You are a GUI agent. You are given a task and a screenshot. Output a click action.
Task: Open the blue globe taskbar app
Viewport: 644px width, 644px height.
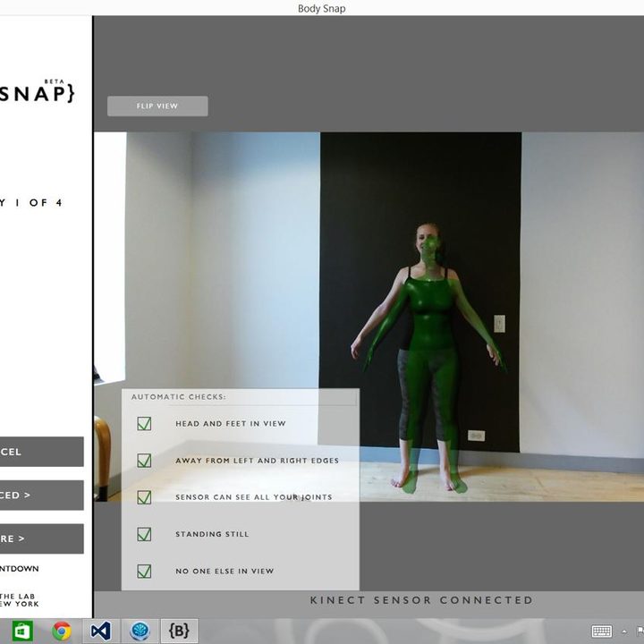(140, 631)
